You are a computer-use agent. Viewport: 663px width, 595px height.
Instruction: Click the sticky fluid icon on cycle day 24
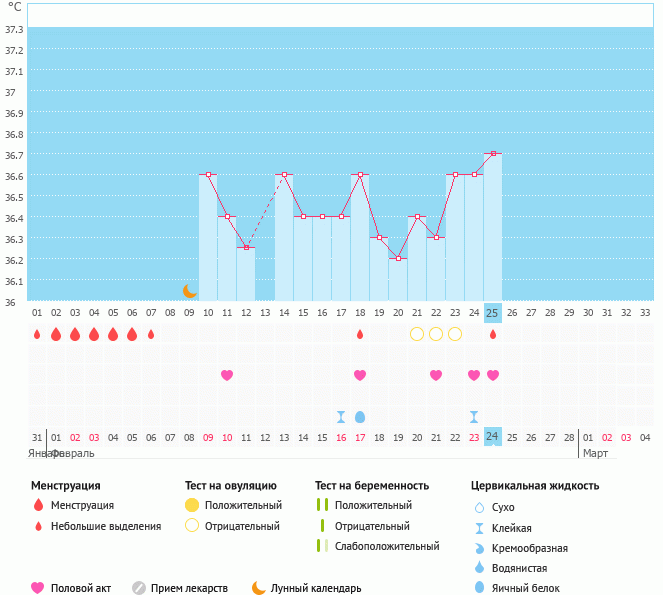[474, 416]
